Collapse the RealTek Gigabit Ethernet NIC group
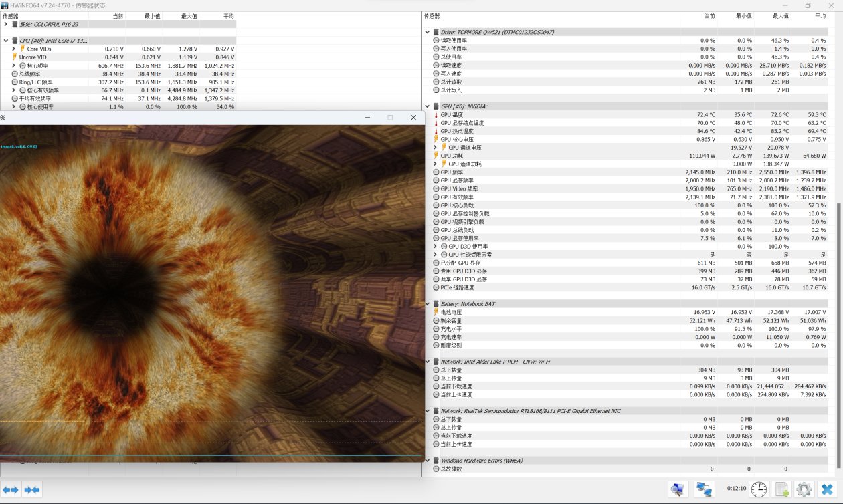This screenshot has height=504, width=843. (428, 411)
